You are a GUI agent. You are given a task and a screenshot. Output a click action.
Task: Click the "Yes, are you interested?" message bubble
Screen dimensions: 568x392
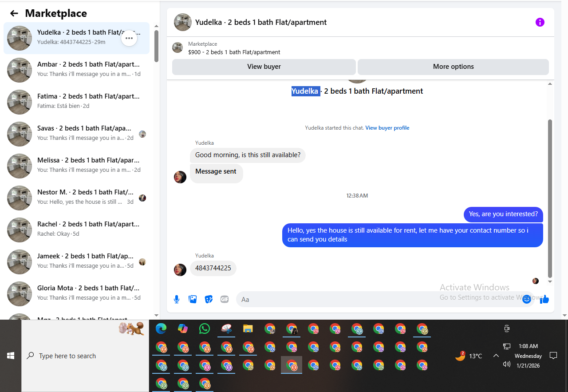[503, 214]
